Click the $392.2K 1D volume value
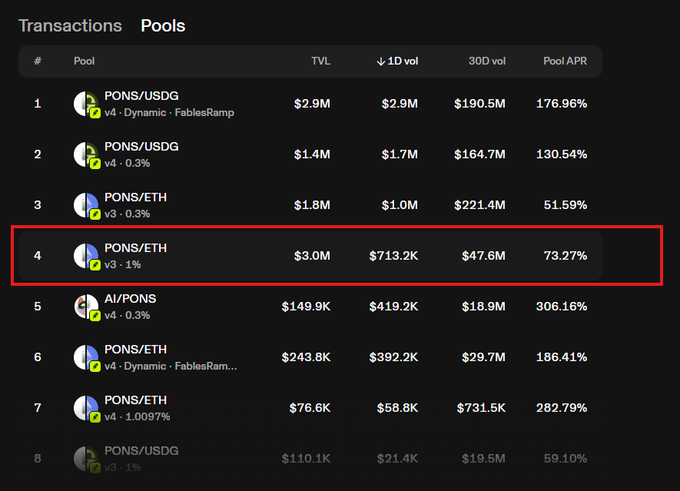680x491 pixels. coord(394,357)
